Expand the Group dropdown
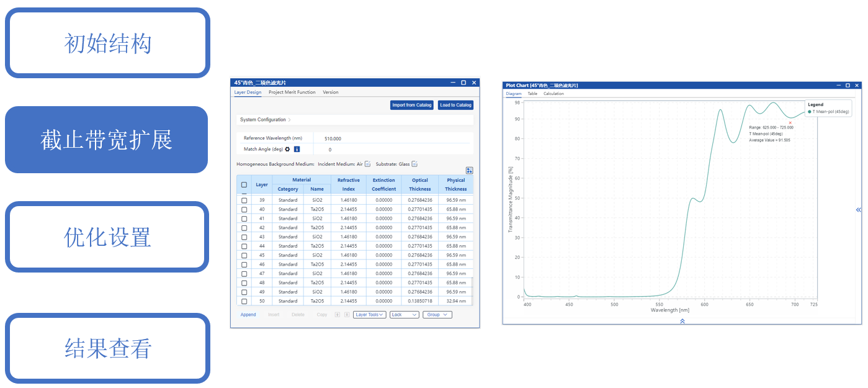 [437, 315]
